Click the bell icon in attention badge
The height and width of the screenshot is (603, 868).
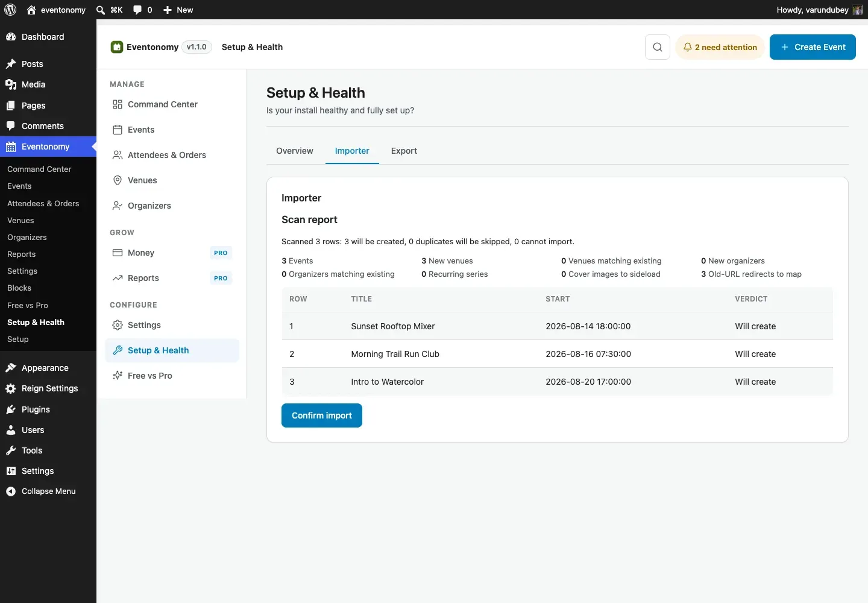point(687,47)
